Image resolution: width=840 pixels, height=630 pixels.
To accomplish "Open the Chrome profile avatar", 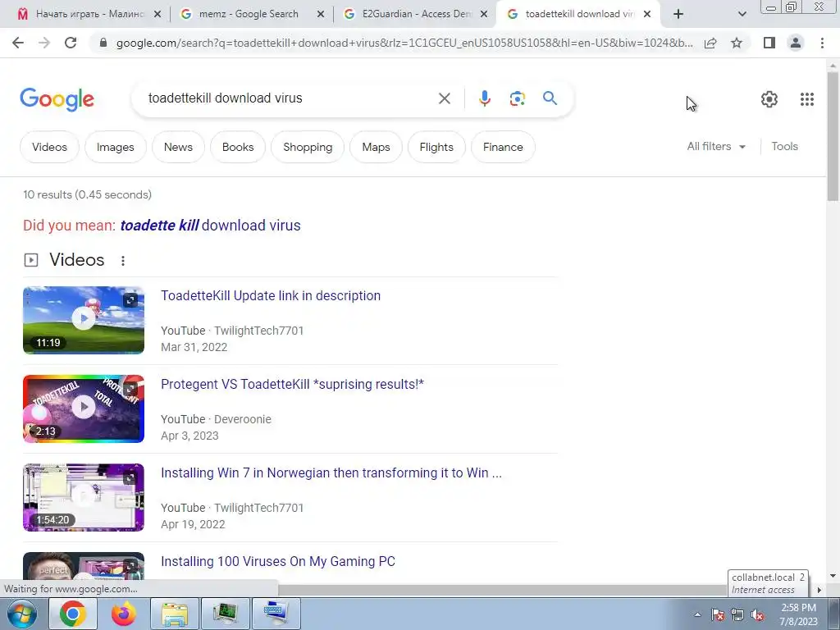I will pos(796,43).
